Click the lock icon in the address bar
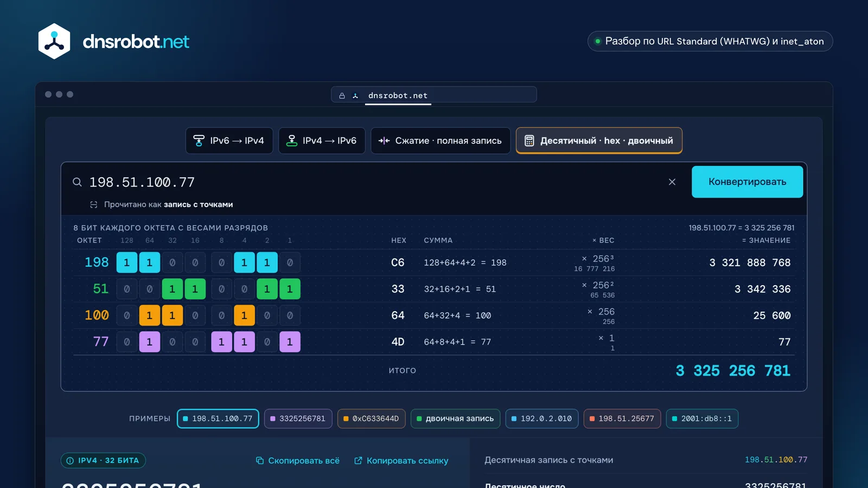 click(342, 96)
